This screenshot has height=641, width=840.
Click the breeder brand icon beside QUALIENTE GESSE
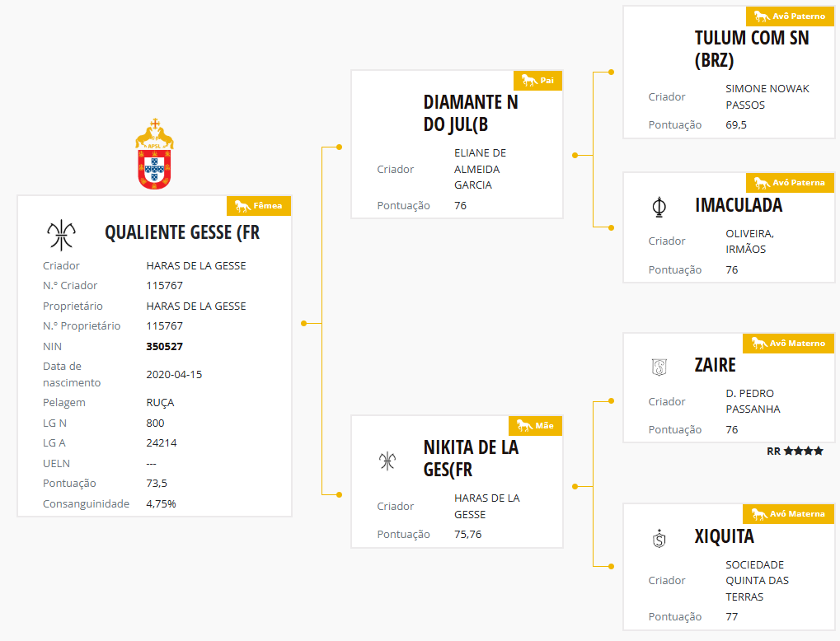click(61, 235)
